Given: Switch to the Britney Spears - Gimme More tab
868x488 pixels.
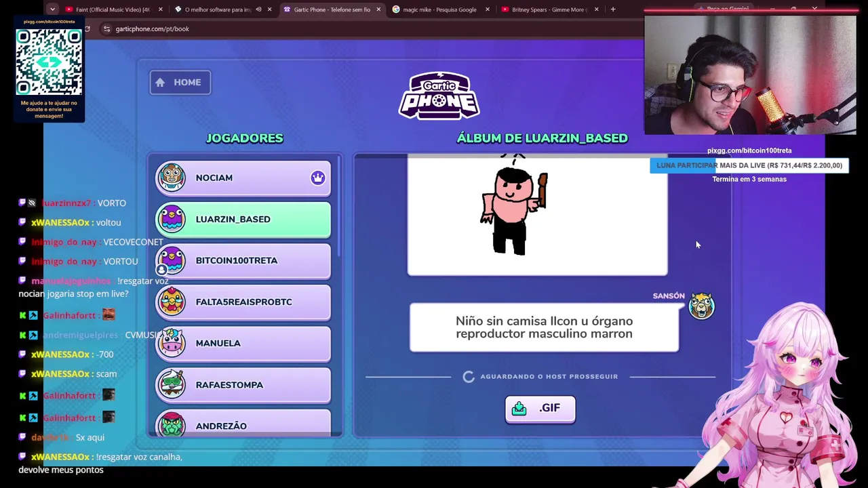Looking at the screenshot, I should tap(549, 9).
